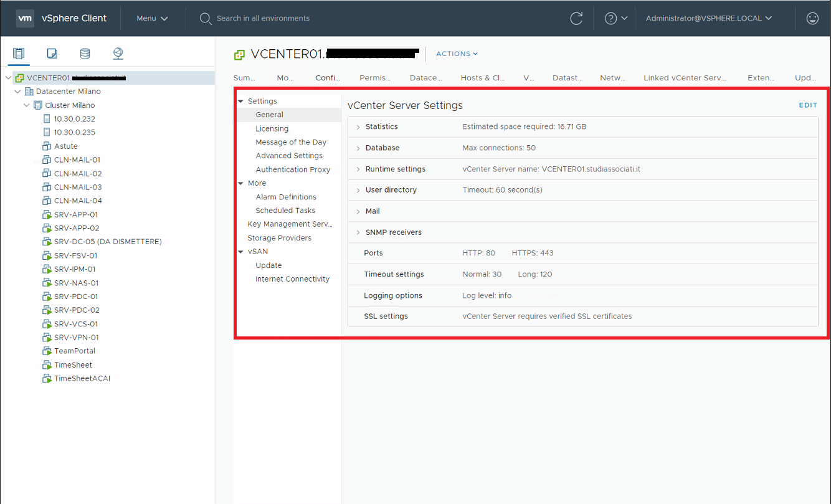
Task: Collapse the Cluster Milano tree node
Action: coord(27,105)
